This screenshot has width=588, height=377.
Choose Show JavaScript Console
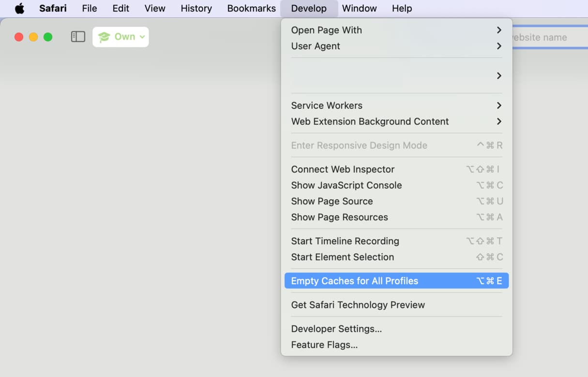396,185
